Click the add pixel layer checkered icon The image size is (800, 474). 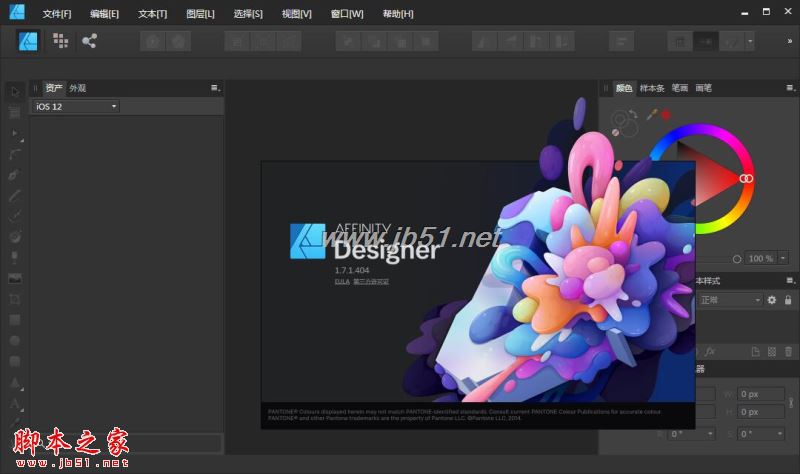772,352
